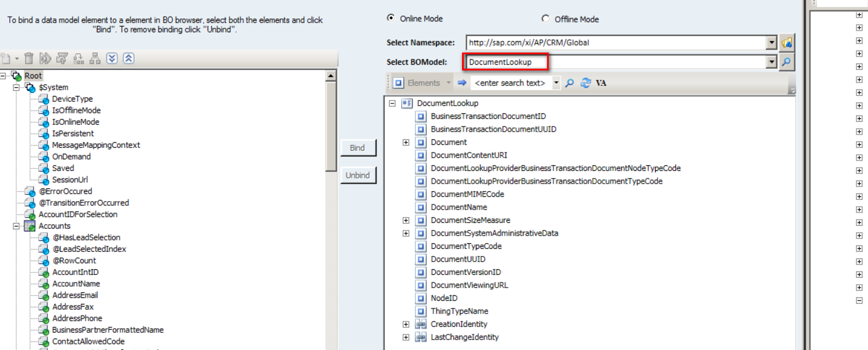
Task: Click the icon beside DocumentUUID element
Action: (421, 259)
